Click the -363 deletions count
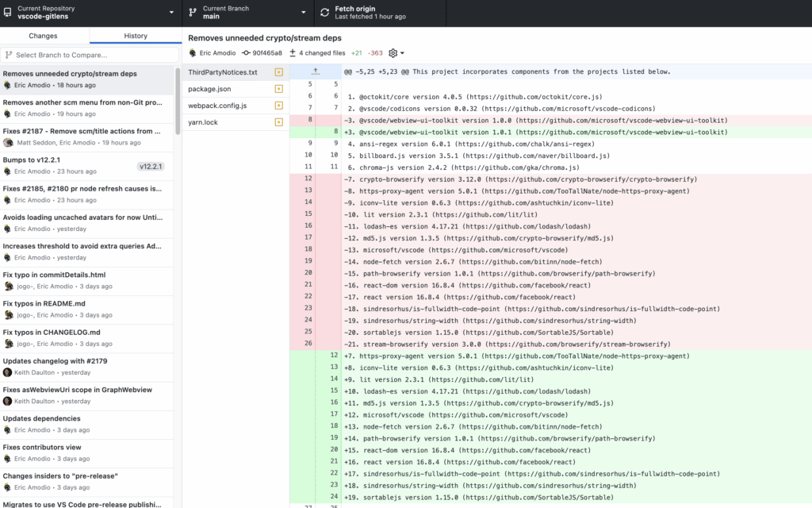This screenshot has width=812, height=508. click(x=375, y=53)
